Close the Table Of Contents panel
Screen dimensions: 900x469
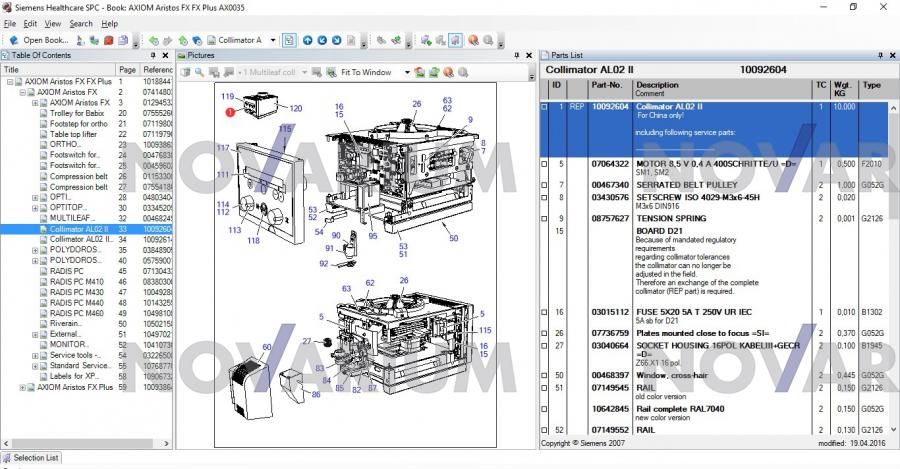pos(166,55)
